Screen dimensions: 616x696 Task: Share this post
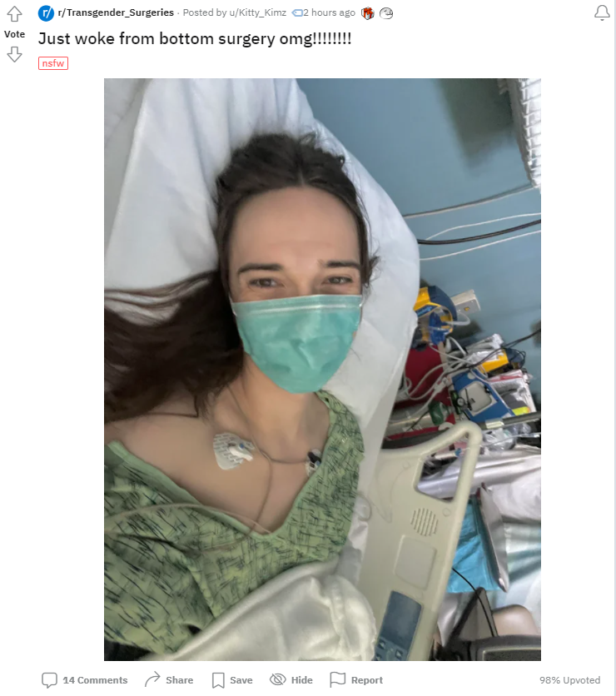[169, 680]
